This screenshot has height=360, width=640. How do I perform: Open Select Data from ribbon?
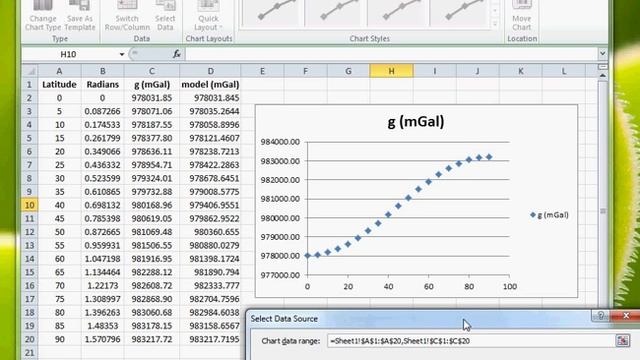(x=165, y=16)
